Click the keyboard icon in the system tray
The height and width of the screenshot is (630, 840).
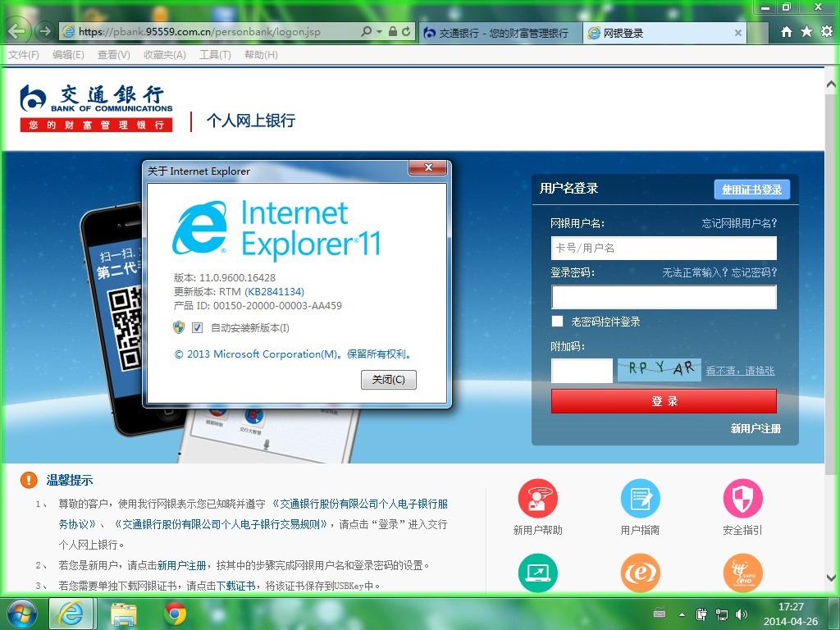pos(660,614)
